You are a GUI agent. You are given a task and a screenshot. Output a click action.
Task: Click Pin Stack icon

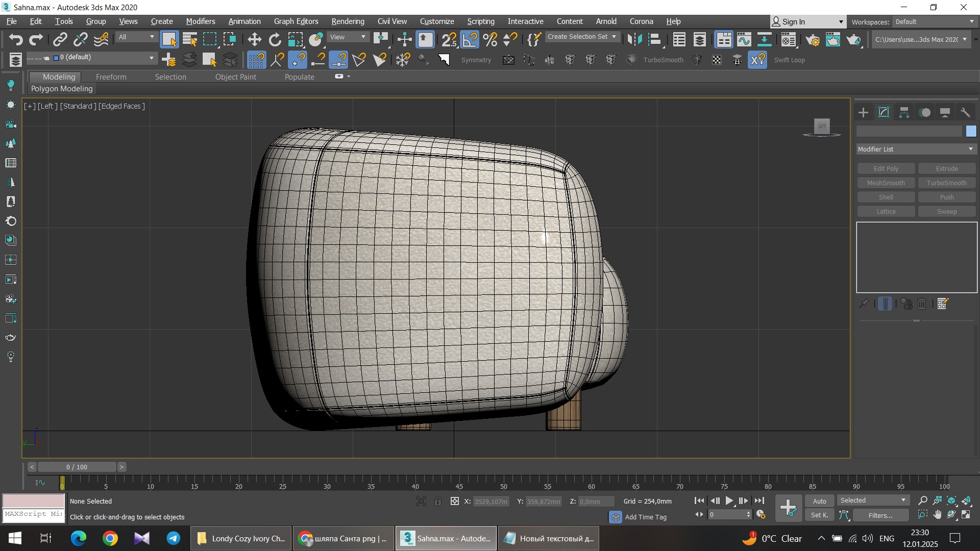[863, 304]
